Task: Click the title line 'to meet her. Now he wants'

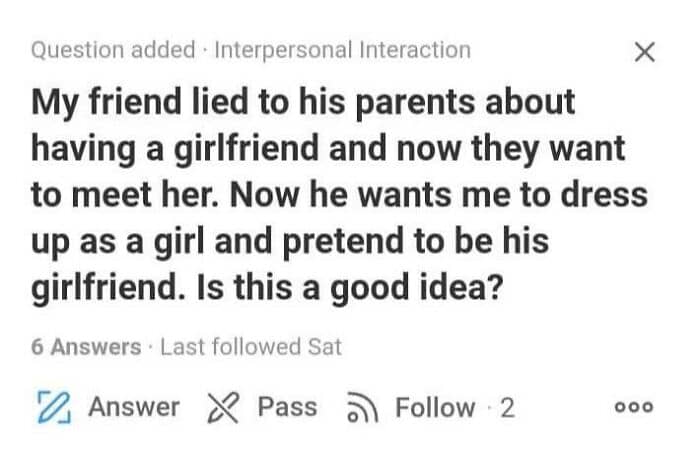Action: tap(339, 194)
